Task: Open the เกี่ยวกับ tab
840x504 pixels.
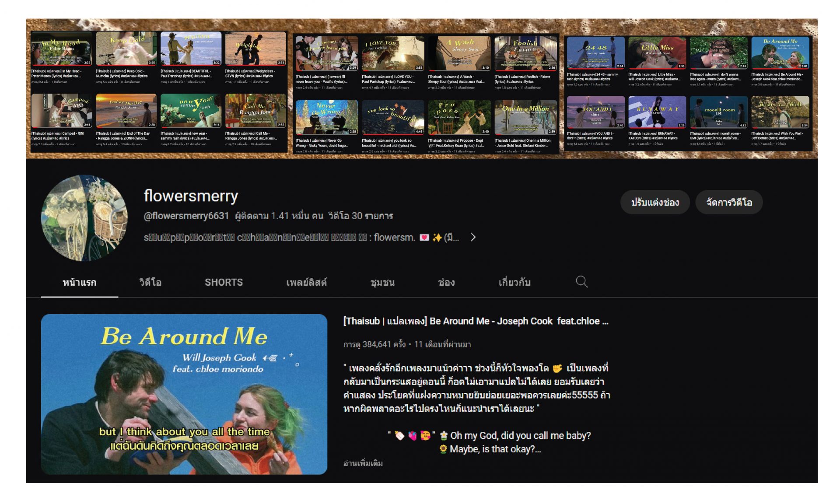Action: pyautogui.click(x=514, y=283)
